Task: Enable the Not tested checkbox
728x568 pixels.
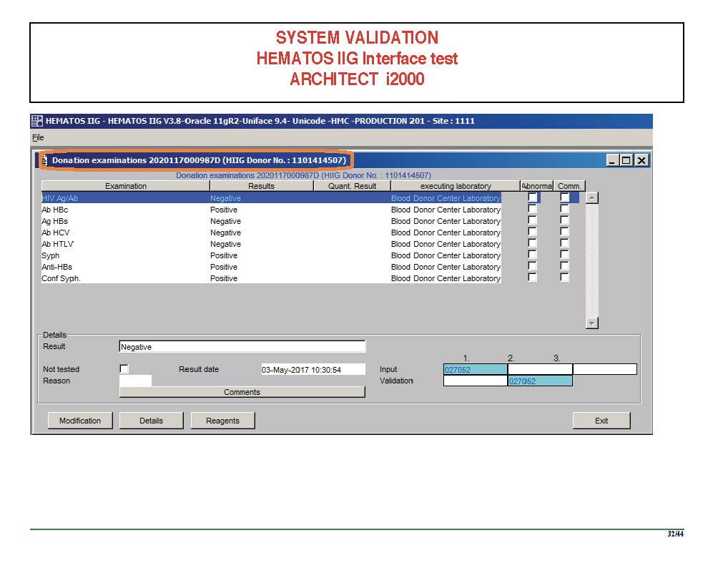Action: tap(124, 369)
